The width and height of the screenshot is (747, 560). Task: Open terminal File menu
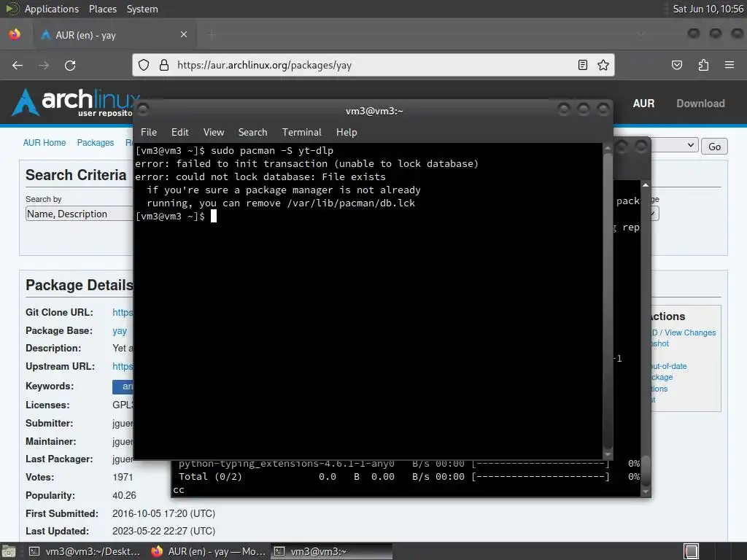(149, 133)
